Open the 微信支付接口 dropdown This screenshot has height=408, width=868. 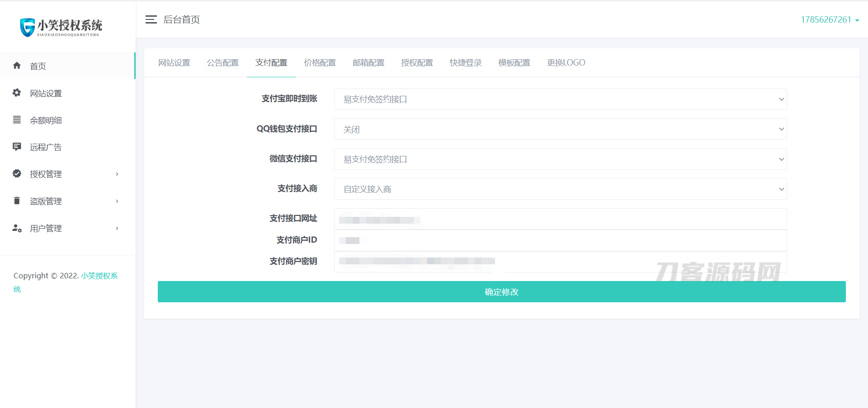(x=560, y=159)
